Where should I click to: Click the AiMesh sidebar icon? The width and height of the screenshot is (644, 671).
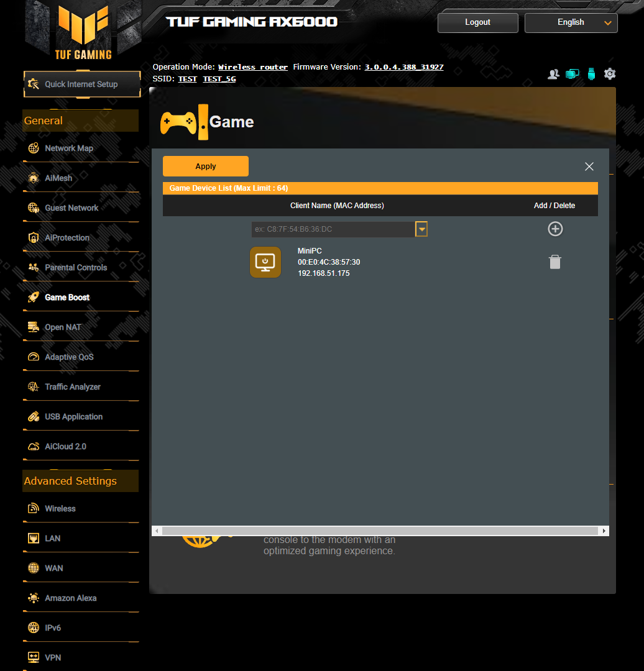click(34, 178)
